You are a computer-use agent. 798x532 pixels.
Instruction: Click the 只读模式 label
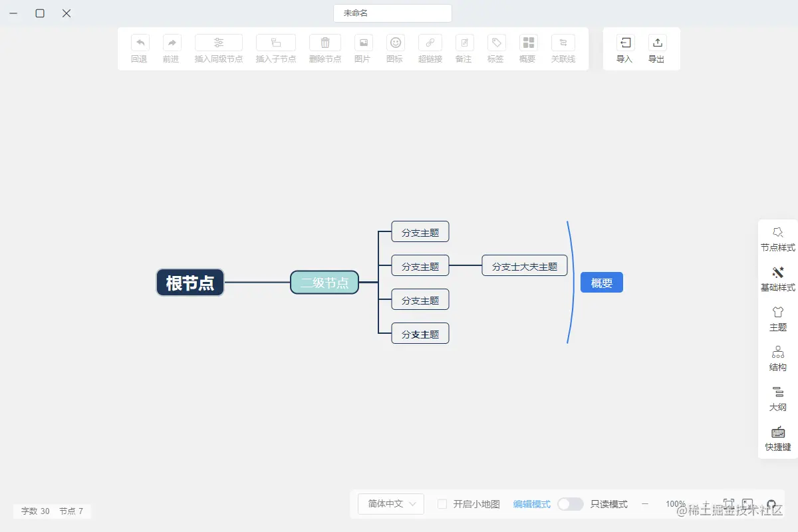(x=609, y=504)
